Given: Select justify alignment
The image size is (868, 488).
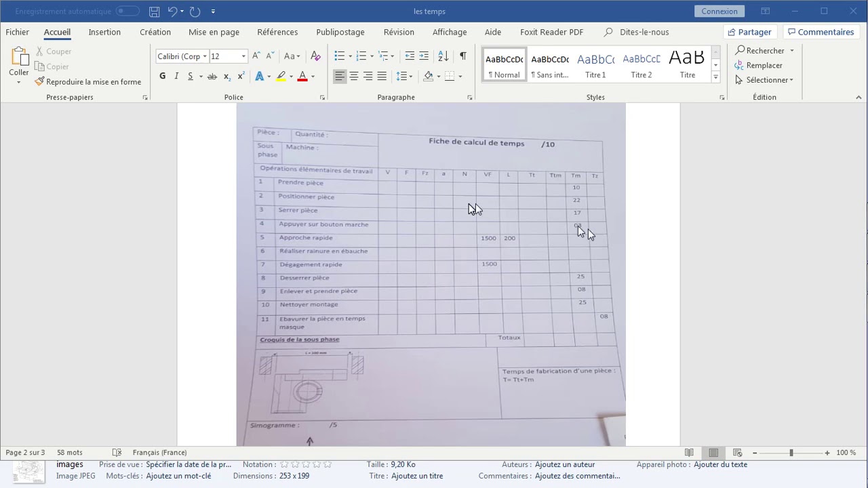Looking at the screenshot, I should [x=382, y=76].
